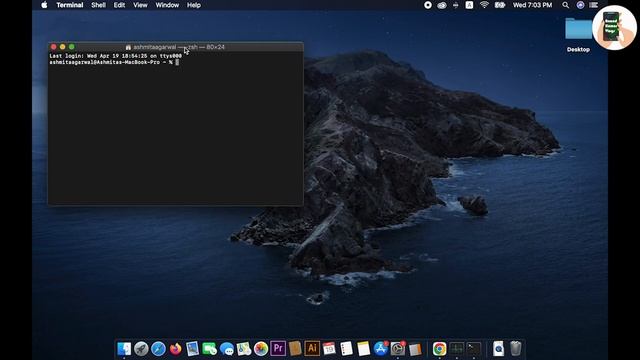The image size is (640, 360).
Task: Launch Firefox from the Dock
Action: pos(176,349)
